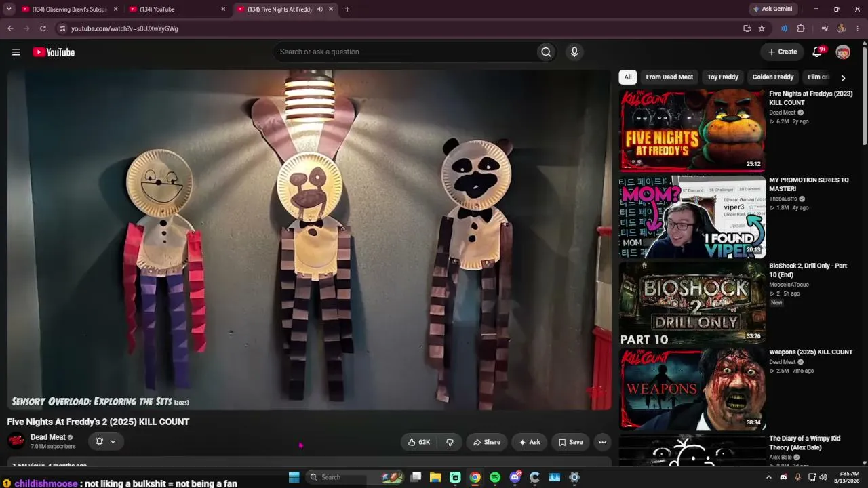Mute the Five Nights At Freddy's tab audio
Viewport: 868px width, 488px height.
(x=320, y=9)
